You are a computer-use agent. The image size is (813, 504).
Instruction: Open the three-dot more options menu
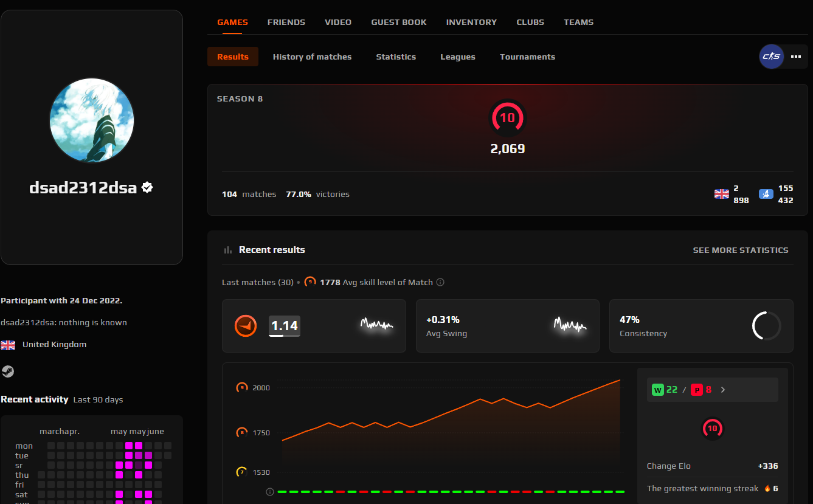pyautogui.click(x=796, y=57)
